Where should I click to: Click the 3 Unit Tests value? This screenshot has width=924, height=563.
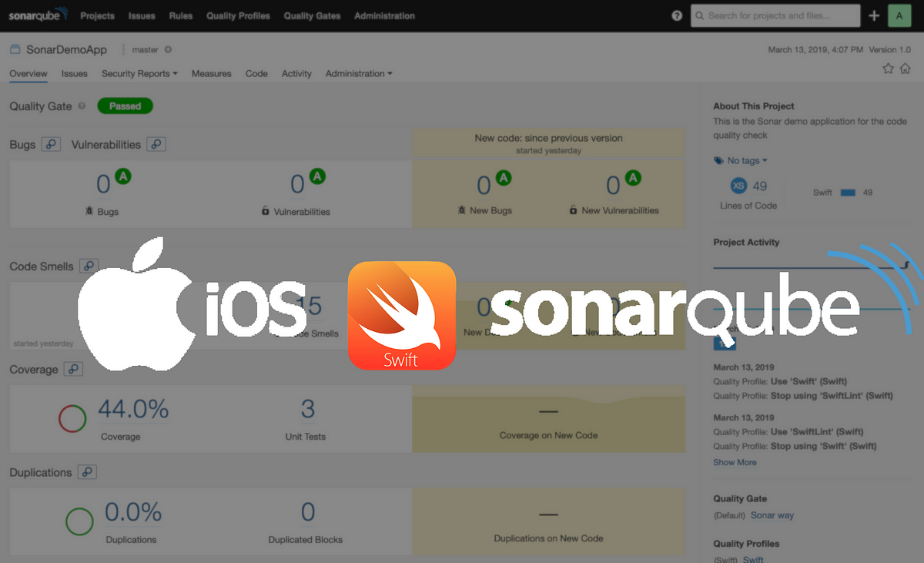coord(308,409)
